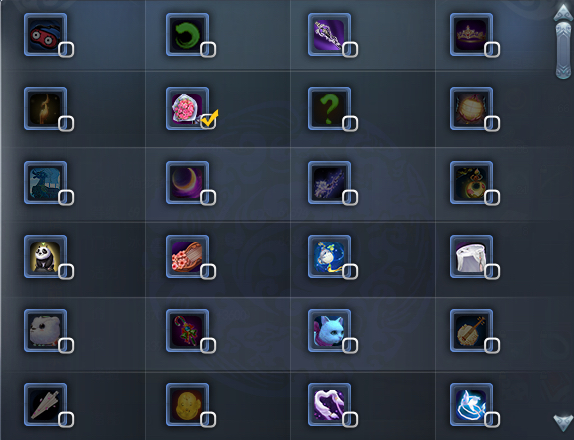Image resolution: width=574 pixels, height=440 pixels.
Task: Tick the checkbox beside the purple tiara
Action: pos(492,50)
